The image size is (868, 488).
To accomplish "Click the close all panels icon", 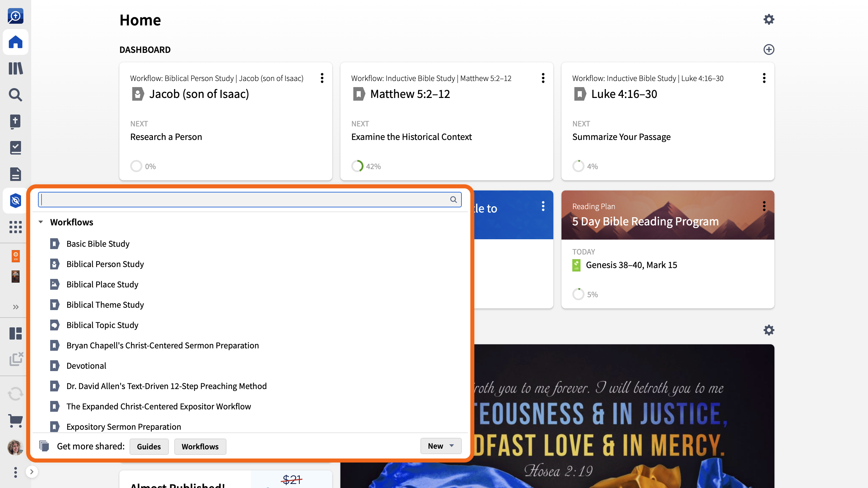I will [16, 359].
